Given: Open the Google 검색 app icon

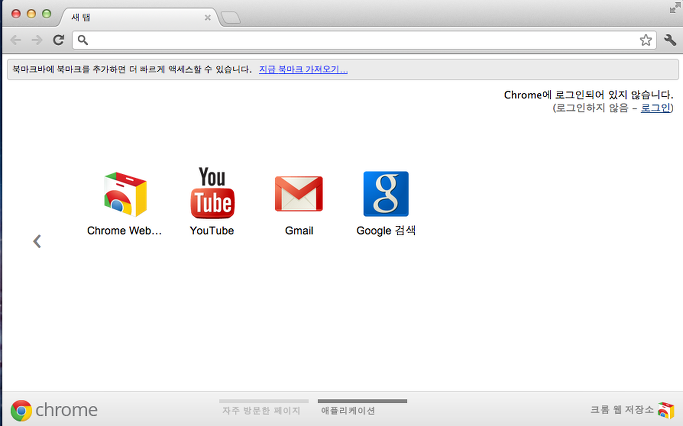Looking at the screenshot, I should [x=386, y=194].
